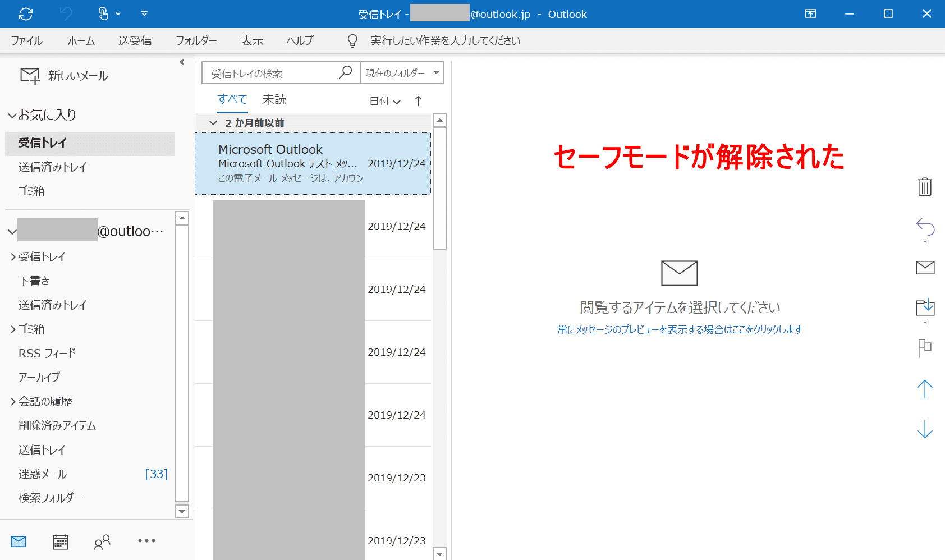
Task: Collapse the @outlook account tree
Action: pyautogui.click(x=12, y=232)
